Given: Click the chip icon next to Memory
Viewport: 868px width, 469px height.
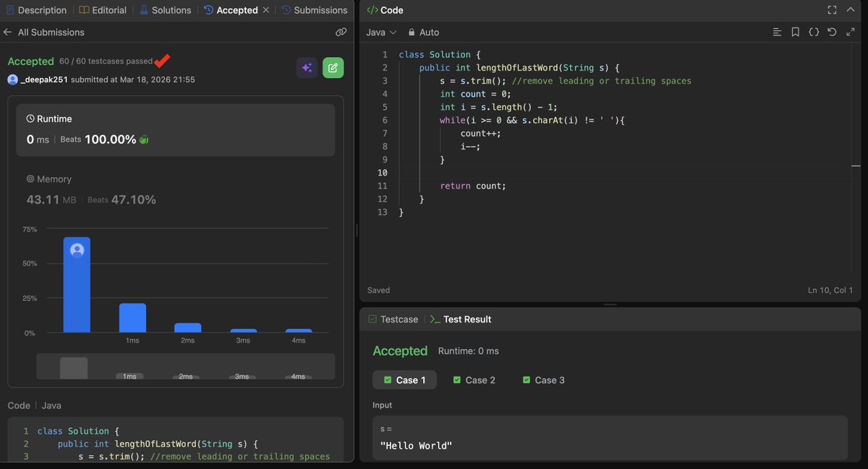Looking at the screenshot, I should pyautogui.click(x=30, y=179).
